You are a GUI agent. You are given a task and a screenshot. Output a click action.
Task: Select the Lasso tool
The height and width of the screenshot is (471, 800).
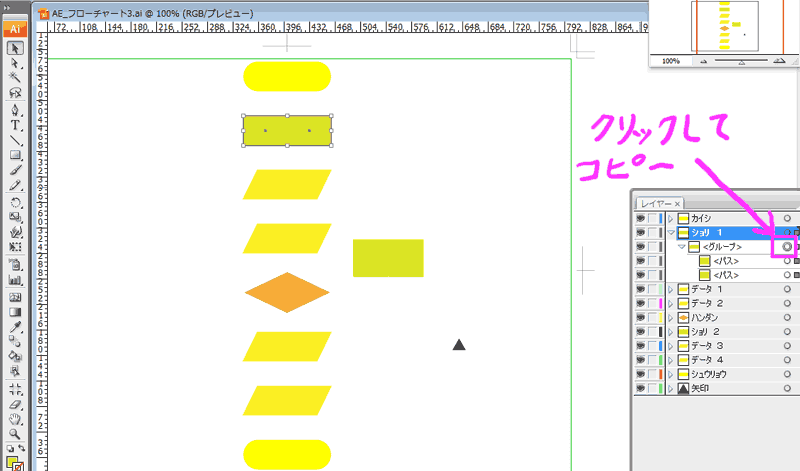click(x=15, y=92)
